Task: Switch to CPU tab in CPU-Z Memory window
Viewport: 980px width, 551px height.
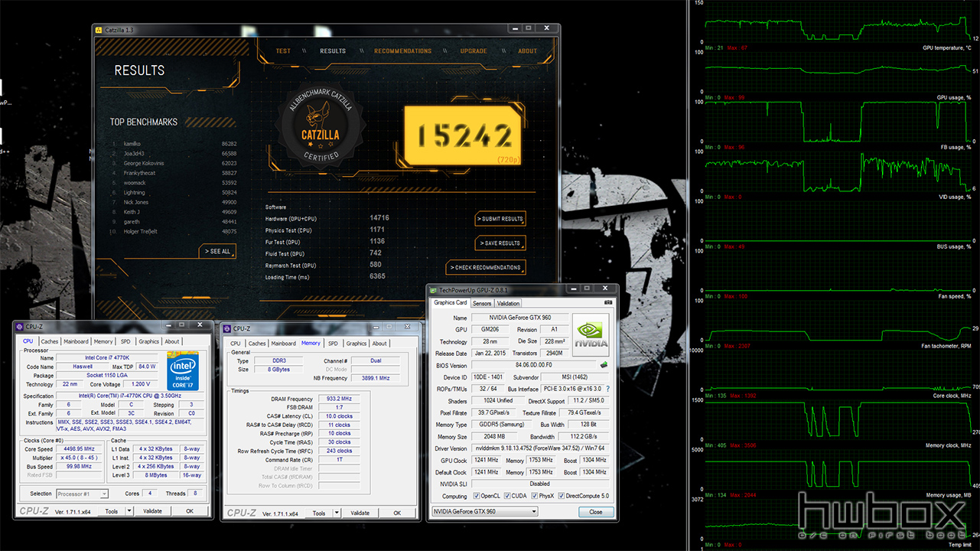Action: (236, 344)
